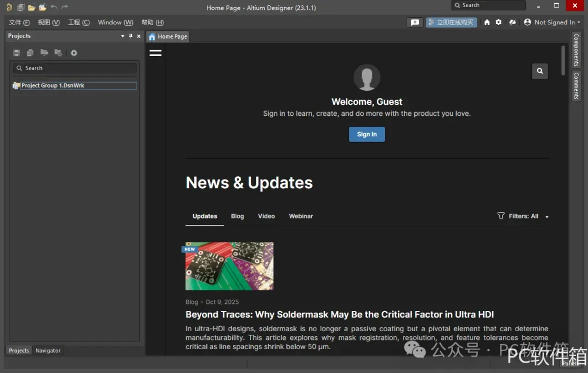
Task: Open the Projects panel options dropdown arrow
Action: 122,36
